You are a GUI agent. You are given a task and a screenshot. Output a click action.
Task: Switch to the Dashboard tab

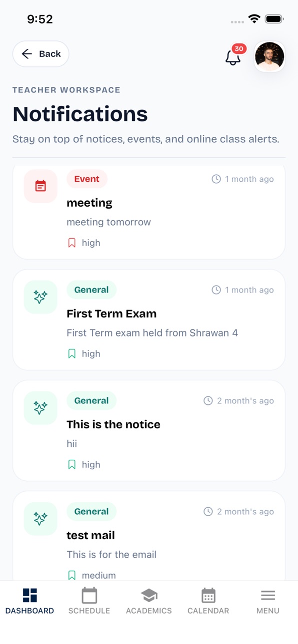(29, 601)
